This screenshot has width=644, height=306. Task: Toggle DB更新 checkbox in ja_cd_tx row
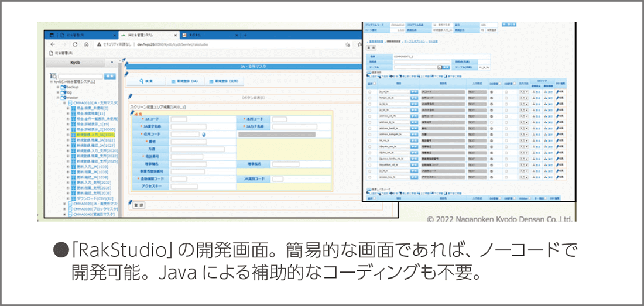(506, 92)
